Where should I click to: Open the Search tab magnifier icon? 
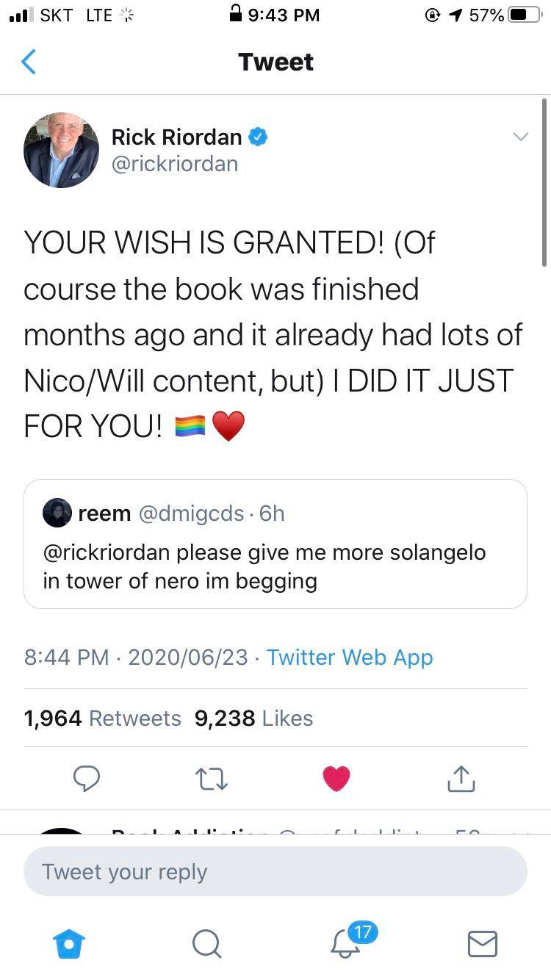coord(206,943)
